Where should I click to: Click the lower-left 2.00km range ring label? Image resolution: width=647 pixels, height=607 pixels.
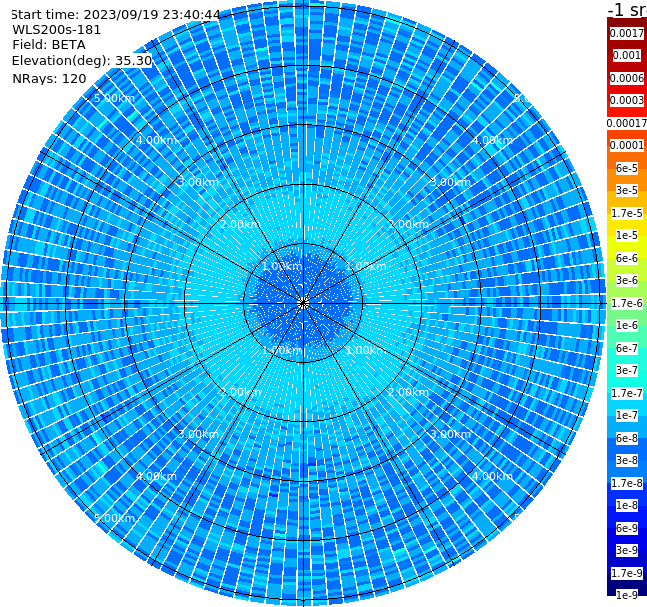(240, 392)
